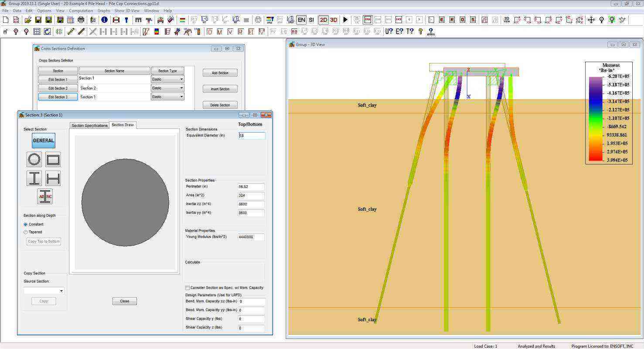
Task: Run the analysis with the play icon
Action: [x=345, y=20]
